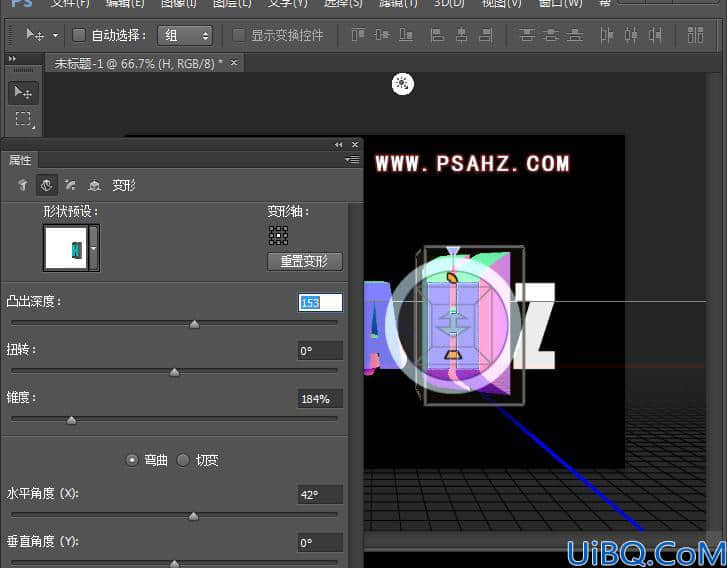Select the 弯曲 radio button
727x568 pixels.
pyautogui.click(x=132, y=460)
